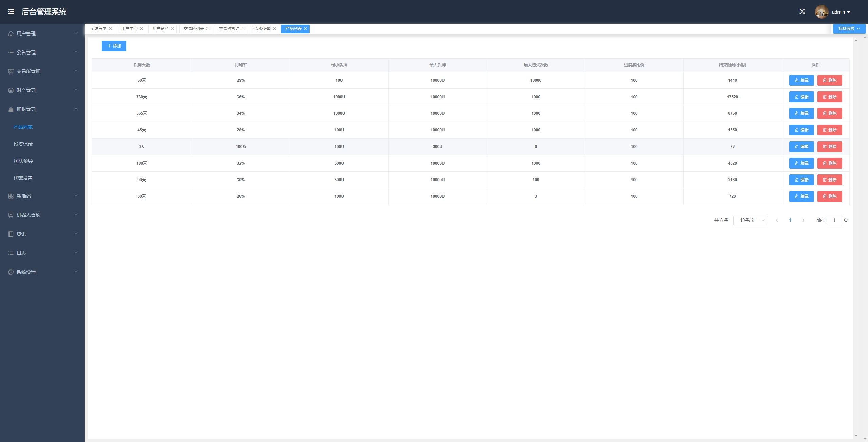This screenshot has width=868, height=442.
Task: Open the admin account dropdown
Action: pos(841,12)
